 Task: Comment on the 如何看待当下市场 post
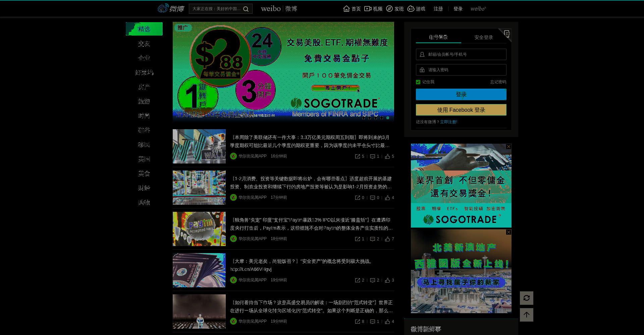[372, 322]
